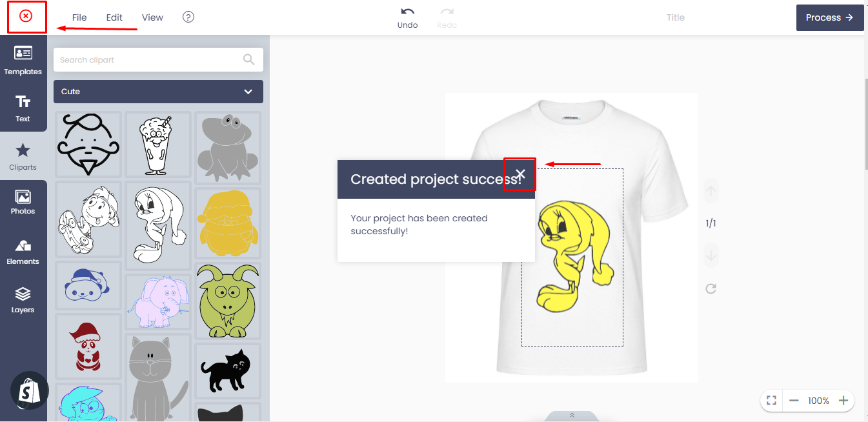Click the help question mark icon

coord(188,17)
